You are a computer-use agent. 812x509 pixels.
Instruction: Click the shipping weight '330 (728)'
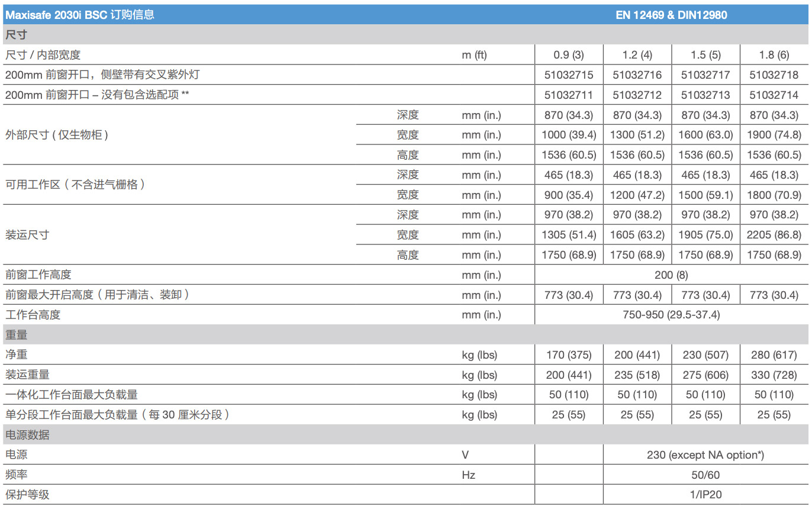coord(774,375)
